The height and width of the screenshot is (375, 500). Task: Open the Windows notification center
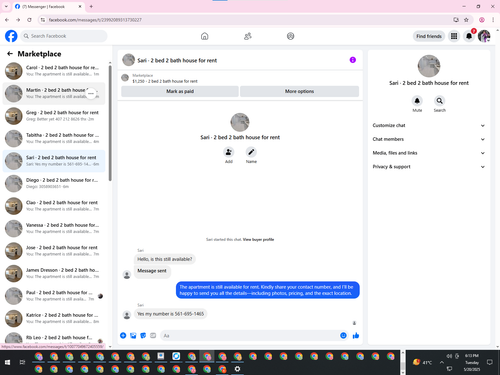click(490, 362)
